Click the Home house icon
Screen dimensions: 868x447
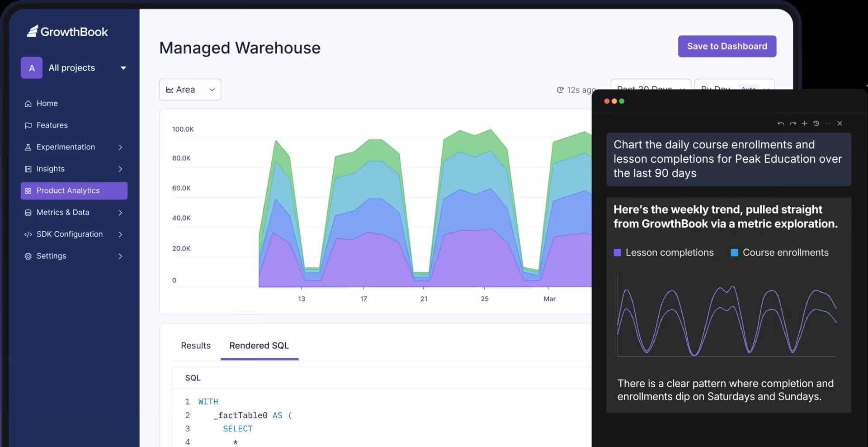click(28, 104)
